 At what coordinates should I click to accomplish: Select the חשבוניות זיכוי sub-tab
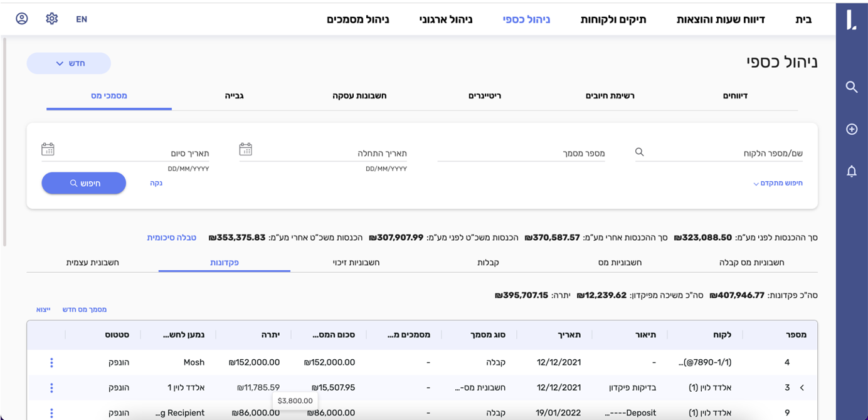(x=356, y=263)
